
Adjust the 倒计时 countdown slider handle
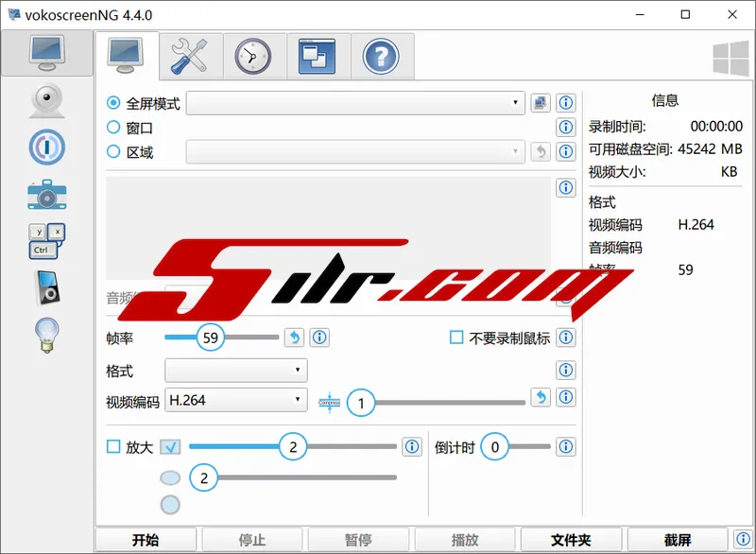pyautogui.click(x=494, y=446)
